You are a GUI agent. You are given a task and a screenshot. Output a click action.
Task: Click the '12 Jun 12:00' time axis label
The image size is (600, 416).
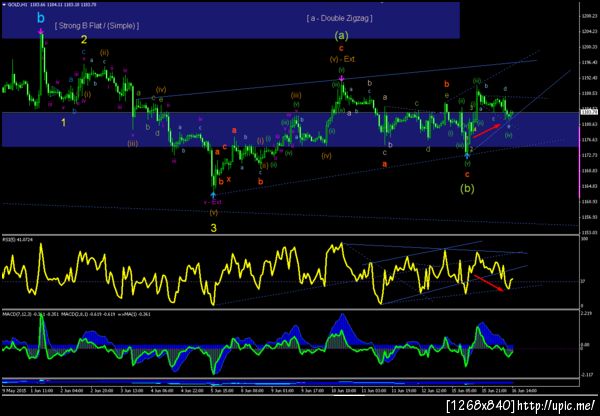click(x=436, y=391)
